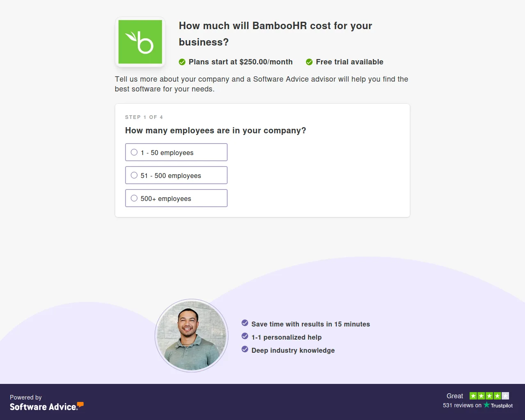The width and height of the screenshot is (525, 420).
Task: Click the checkmark beside 1-1 personalized help
Action: pyautogui.click(x=245, y=336)
